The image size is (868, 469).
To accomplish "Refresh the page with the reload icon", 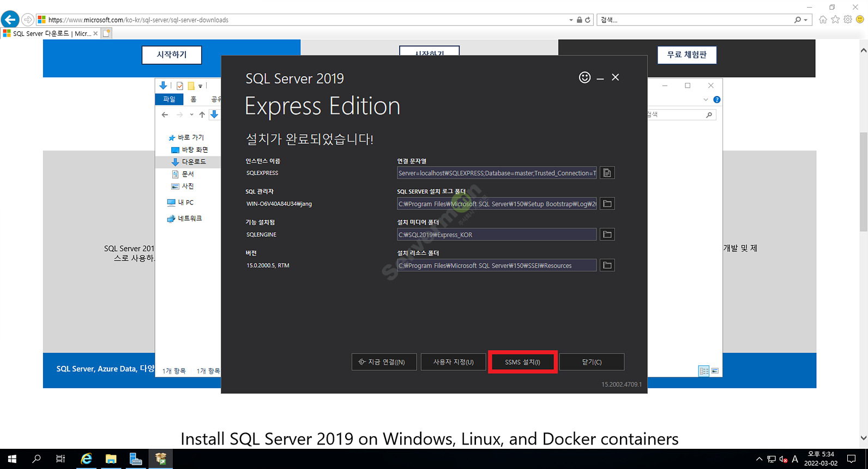I will pyautogui.click(x=587, y=20).
